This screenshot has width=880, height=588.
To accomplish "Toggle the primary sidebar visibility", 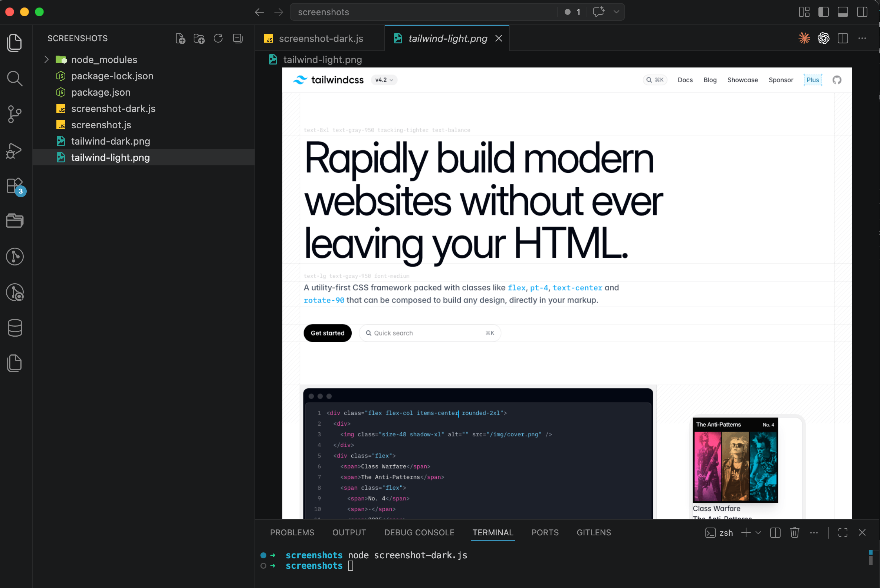I will (823, 11).
